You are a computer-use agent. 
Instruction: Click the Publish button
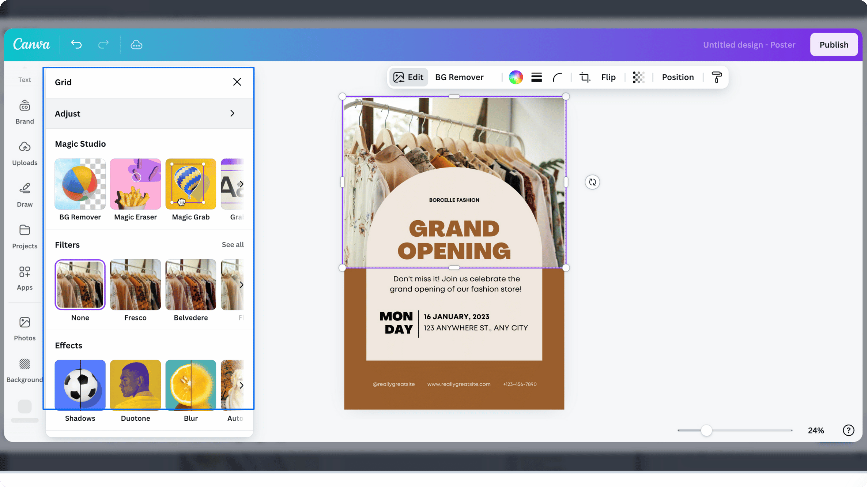(x=834, y=44)
